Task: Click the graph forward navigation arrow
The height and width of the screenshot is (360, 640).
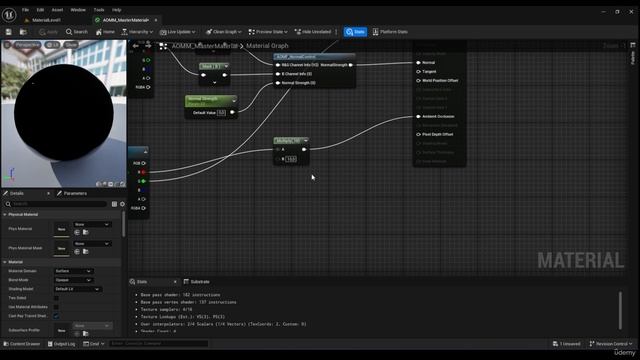Action: coord(148,46)
